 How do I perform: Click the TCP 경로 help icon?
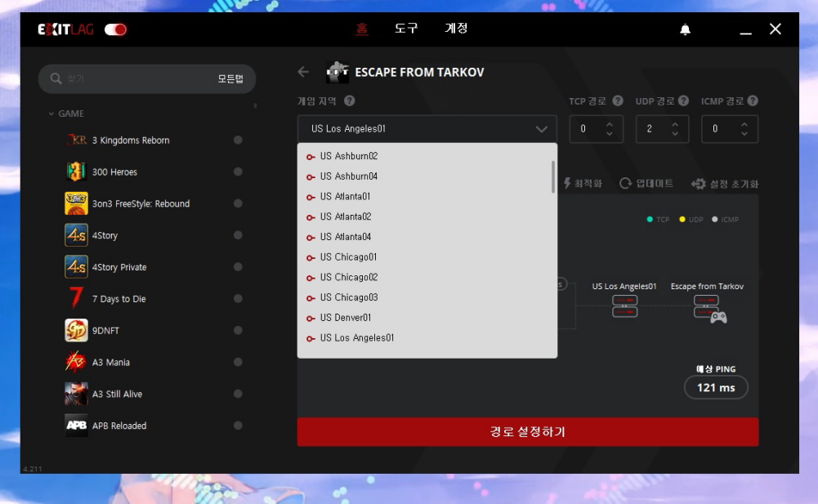(617, 100)
